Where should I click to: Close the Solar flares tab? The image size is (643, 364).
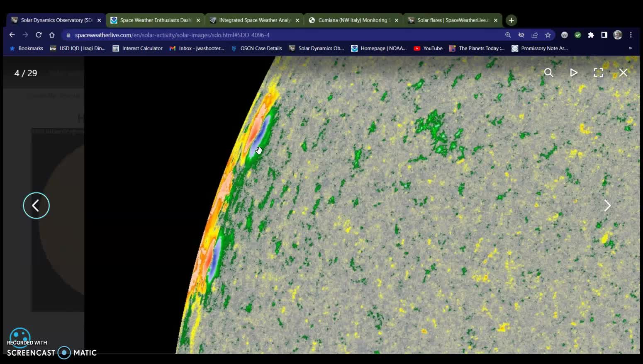coord(496,20)
